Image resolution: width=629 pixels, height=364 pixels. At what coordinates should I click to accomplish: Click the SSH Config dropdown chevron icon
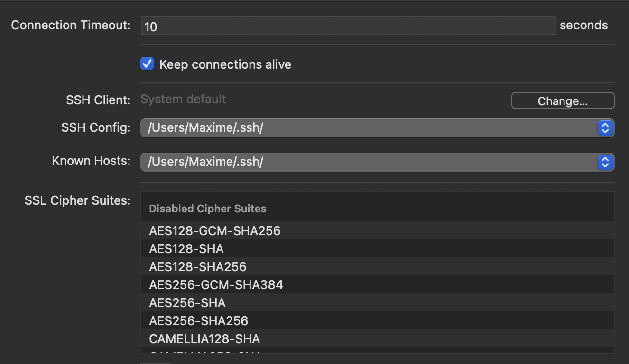[605, 128]
